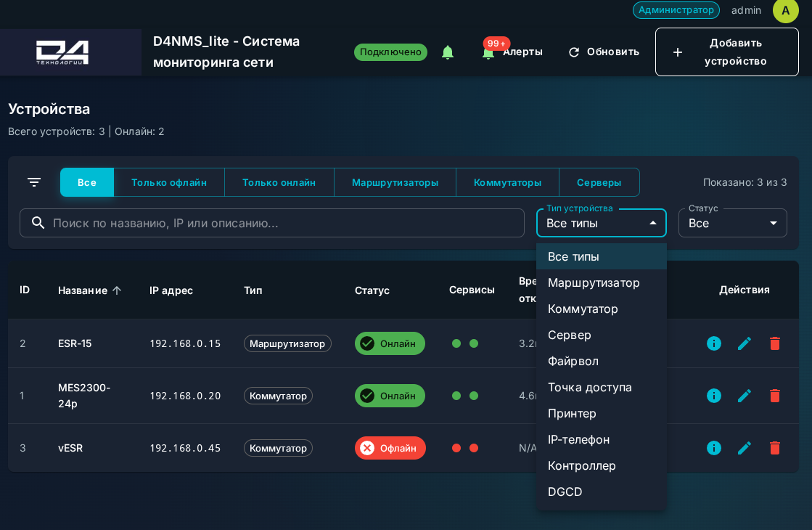
Task: Click IP 192.168.0.15 cell
Action: (x=185, y=343)
